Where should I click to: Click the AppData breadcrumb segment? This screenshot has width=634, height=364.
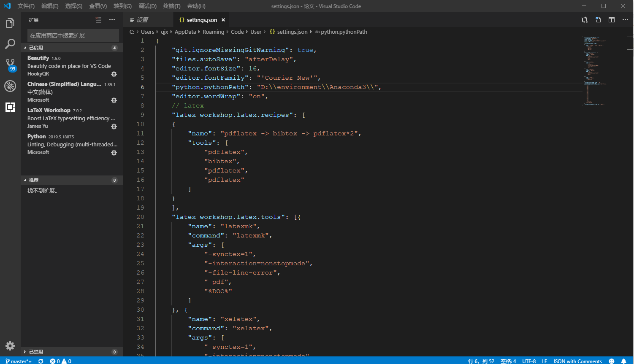point(185,32)
